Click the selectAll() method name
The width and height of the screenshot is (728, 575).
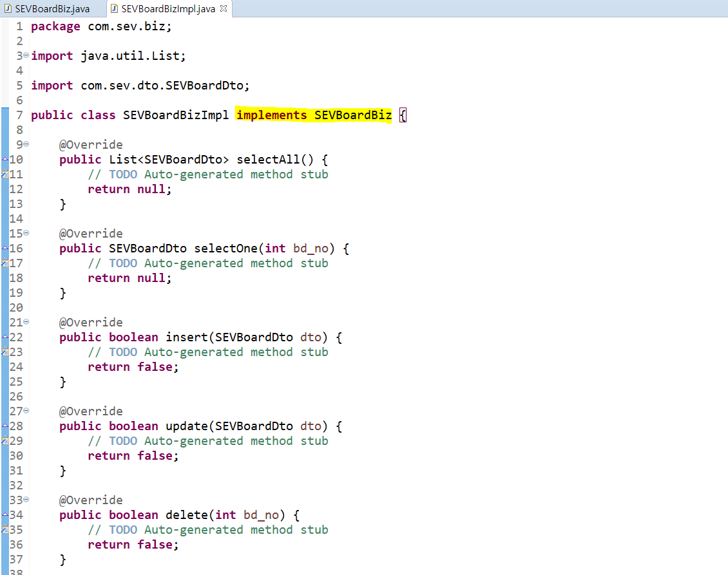pos(268,160)
